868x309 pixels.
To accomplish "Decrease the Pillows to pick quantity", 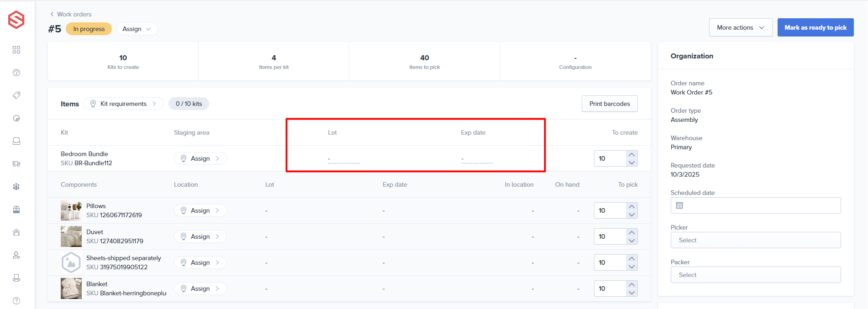I will [x=631, y=215].
